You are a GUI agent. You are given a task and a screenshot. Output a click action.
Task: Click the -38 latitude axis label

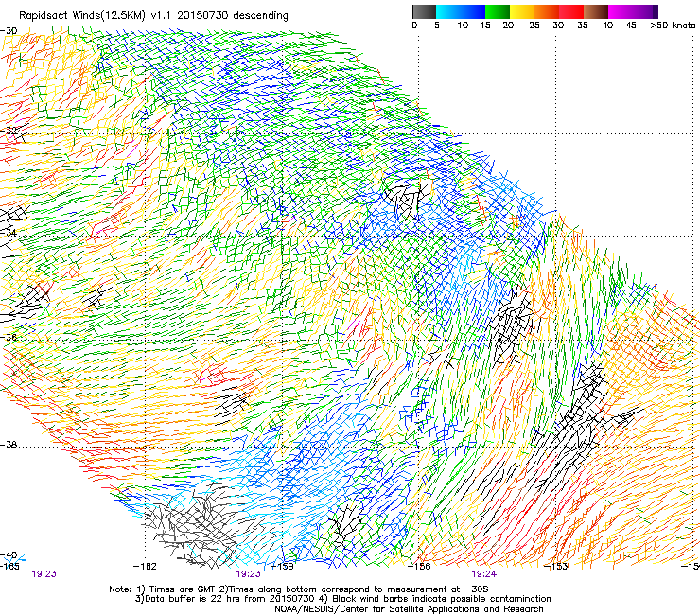9,445
